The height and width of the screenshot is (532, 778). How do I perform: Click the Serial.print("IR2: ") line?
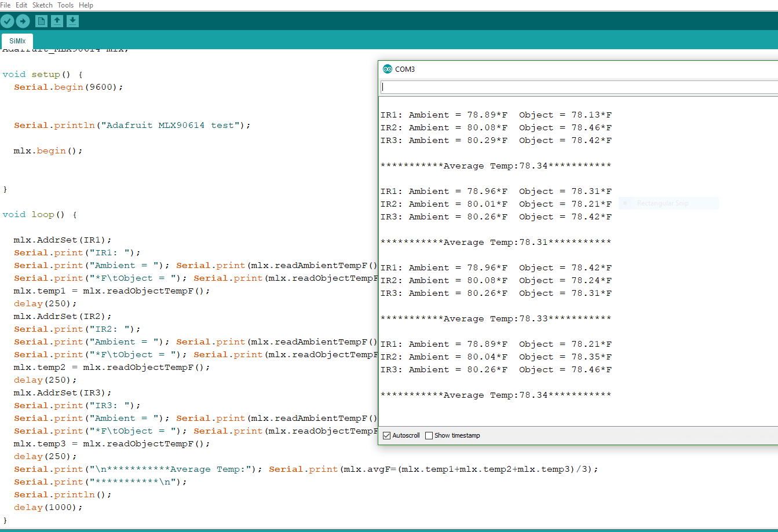click(x=78, y=329)
